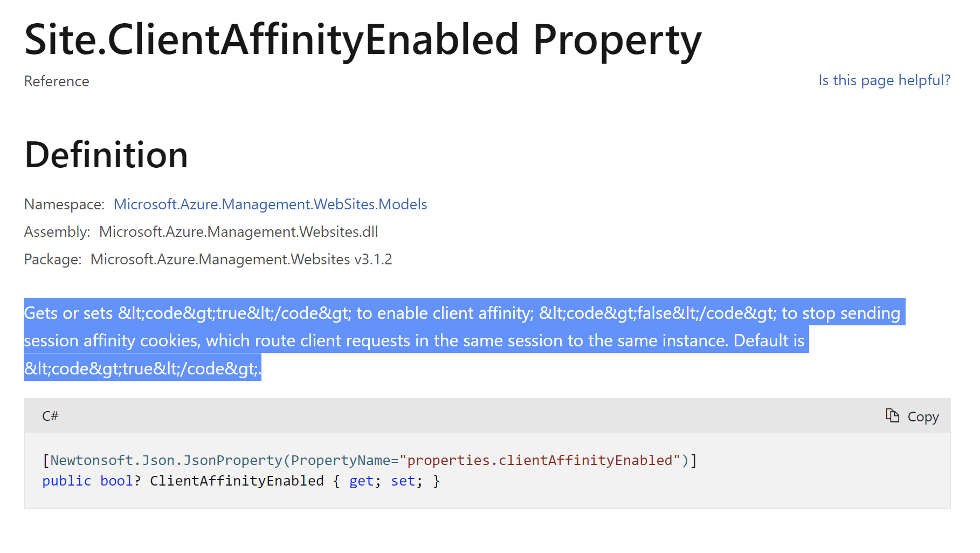Click the C# label on the code block
980x553 pixels.
(50, 415)
